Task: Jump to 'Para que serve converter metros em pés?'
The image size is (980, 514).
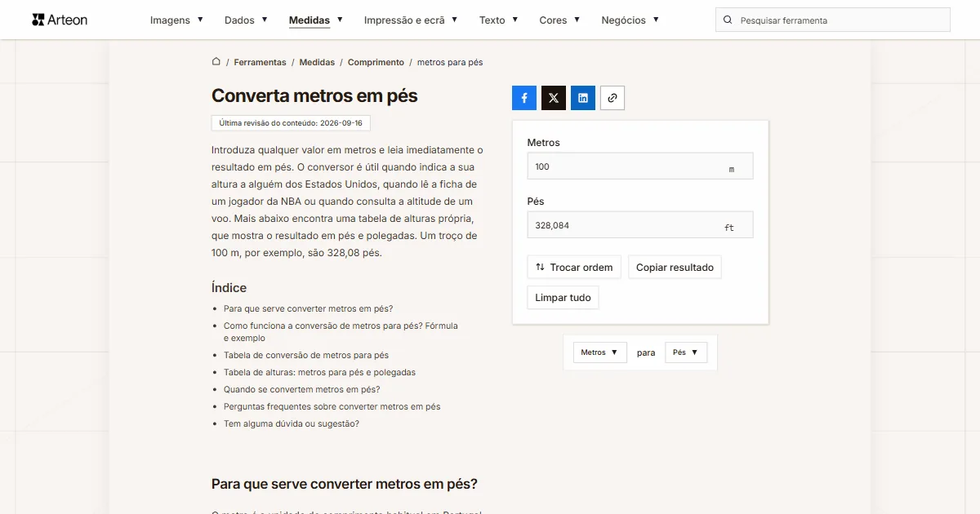Action: click(x=308, y=309)
